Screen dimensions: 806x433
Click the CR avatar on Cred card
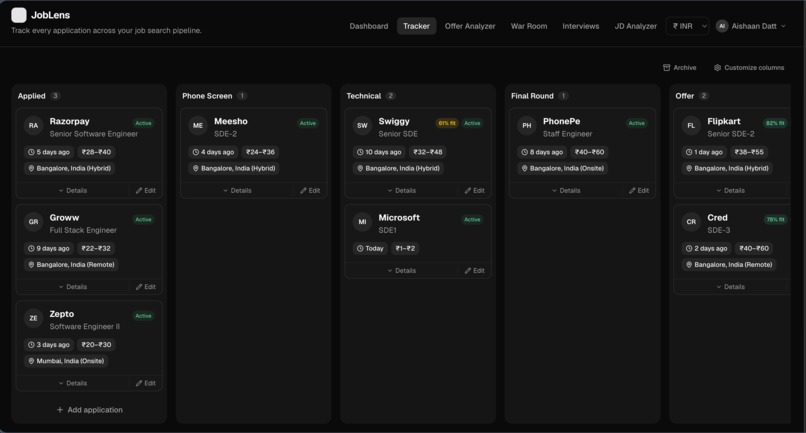pos(691,222)
